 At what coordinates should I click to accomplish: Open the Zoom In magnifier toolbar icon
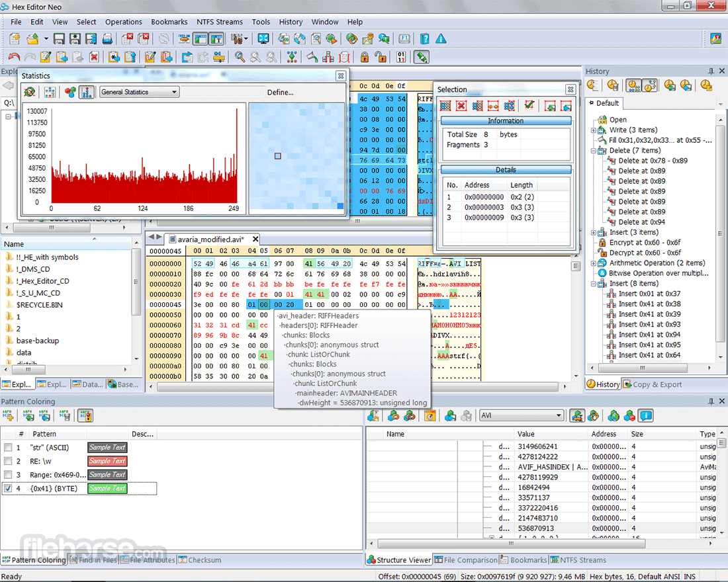[x=240, y=57]
